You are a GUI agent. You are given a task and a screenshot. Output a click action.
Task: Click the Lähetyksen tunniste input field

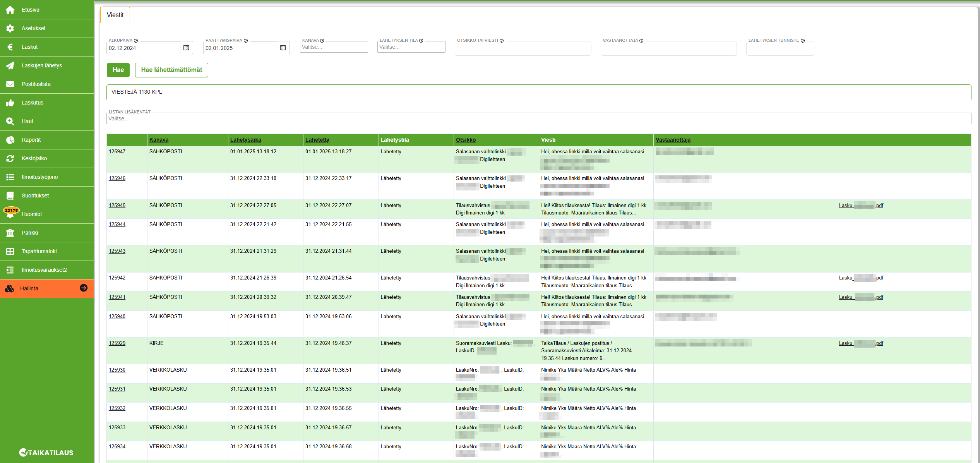[x=780, y=48]
